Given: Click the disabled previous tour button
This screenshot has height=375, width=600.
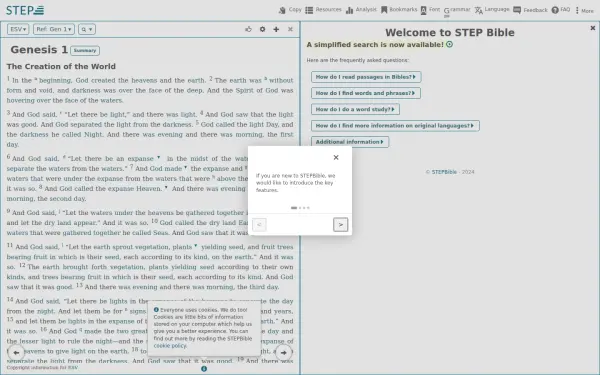Looking at the screenshot, I should pos(259,225).
